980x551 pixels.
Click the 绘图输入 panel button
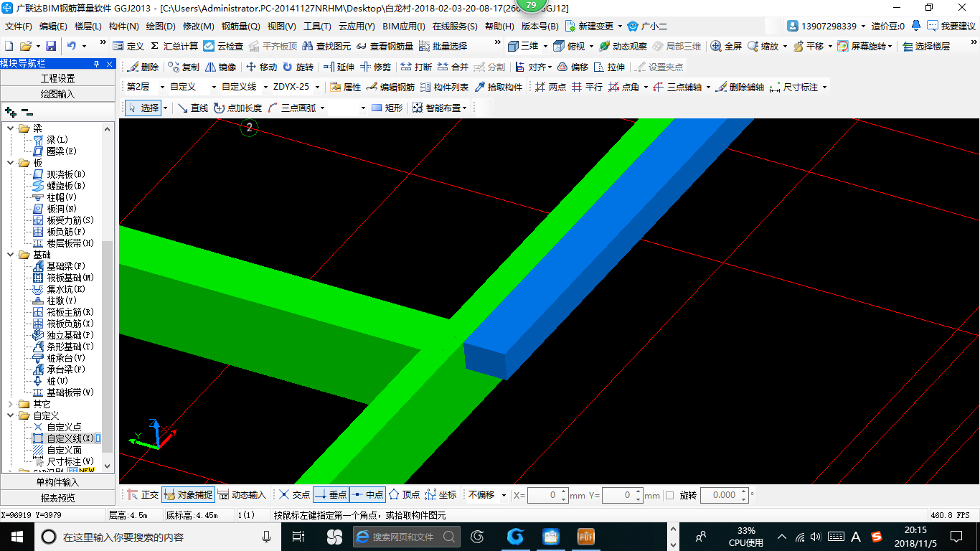click(x=57, y=94)
